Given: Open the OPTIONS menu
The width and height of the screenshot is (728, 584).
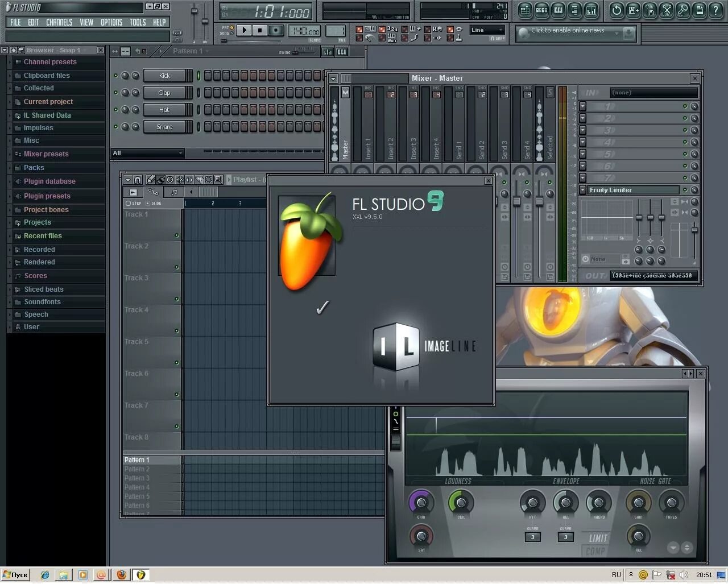Looking at the screenshot, I should click(111, 22).
